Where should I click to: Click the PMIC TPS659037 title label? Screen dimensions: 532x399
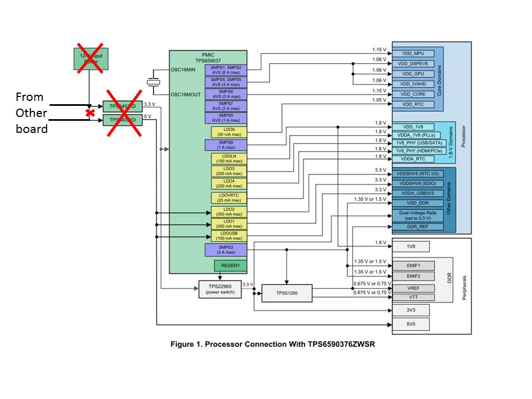[208, 58]
